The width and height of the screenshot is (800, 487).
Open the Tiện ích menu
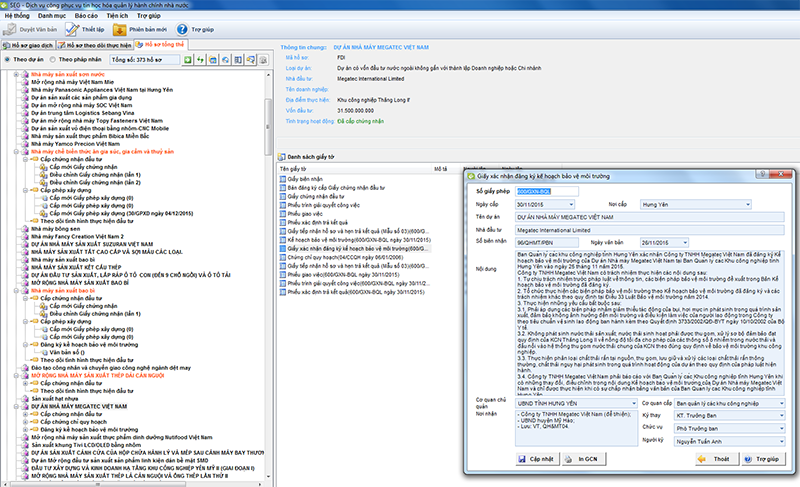coord(117,16)
